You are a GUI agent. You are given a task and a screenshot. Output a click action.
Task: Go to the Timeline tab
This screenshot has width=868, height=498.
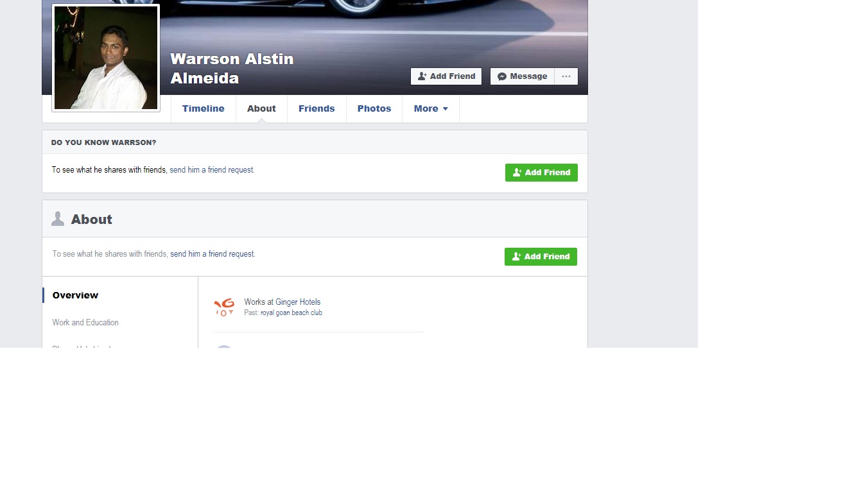pyautogui.click(x=204, y=108)
